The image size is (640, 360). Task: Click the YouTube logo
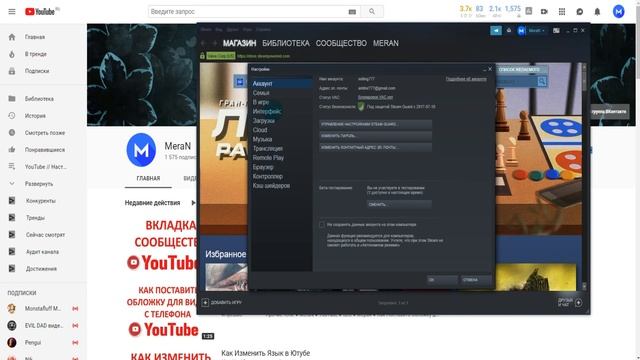(x=41, y=11)
